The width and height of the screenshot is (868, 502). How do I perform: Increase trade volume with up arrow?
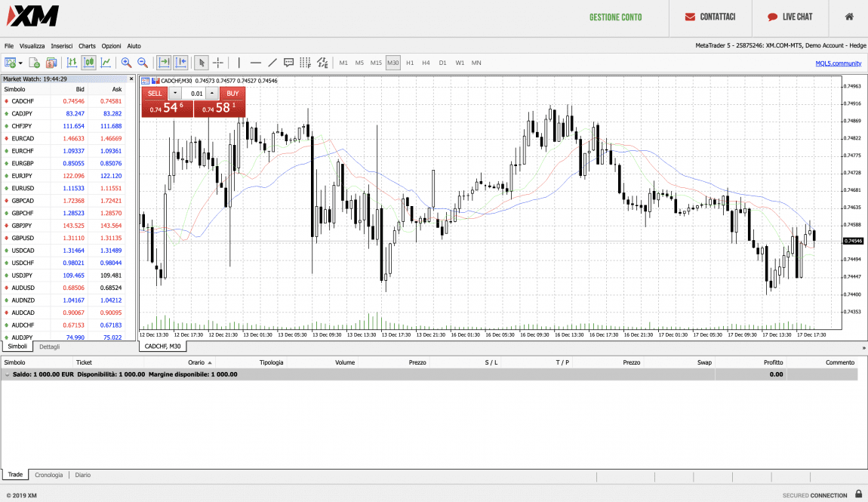tap(212, 94)
